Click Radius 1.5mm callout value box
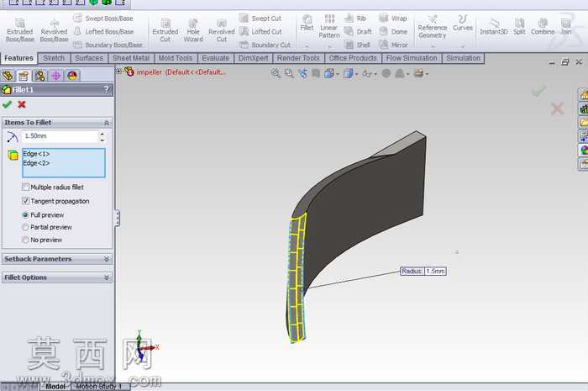588x391 pixels. point(435,271)
